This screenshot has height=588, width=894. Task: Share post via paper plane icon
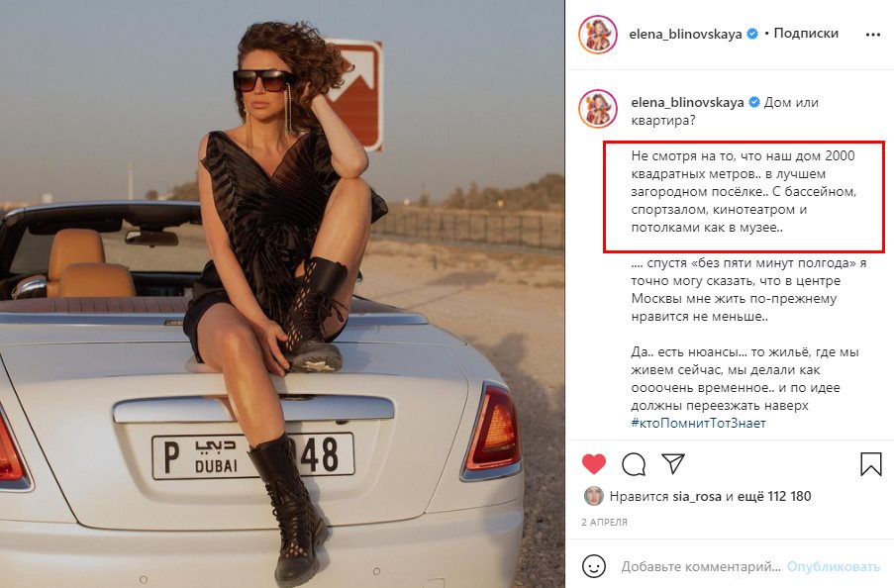pos(673,463)
